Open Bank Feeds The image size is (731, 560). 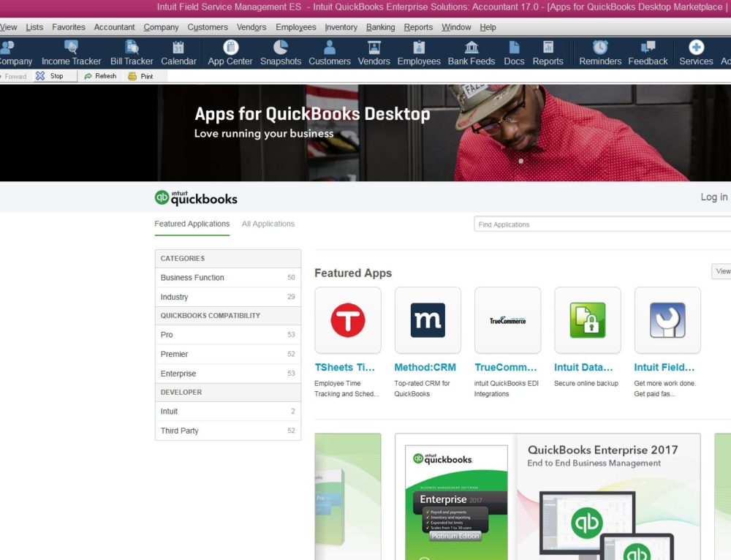471,53
